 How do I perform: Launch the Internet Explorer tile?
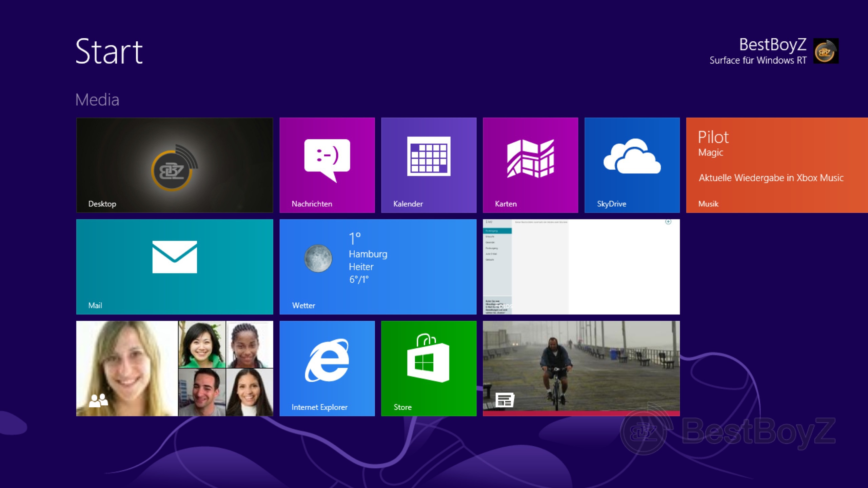pyautogui.click(x=327, y=368)
